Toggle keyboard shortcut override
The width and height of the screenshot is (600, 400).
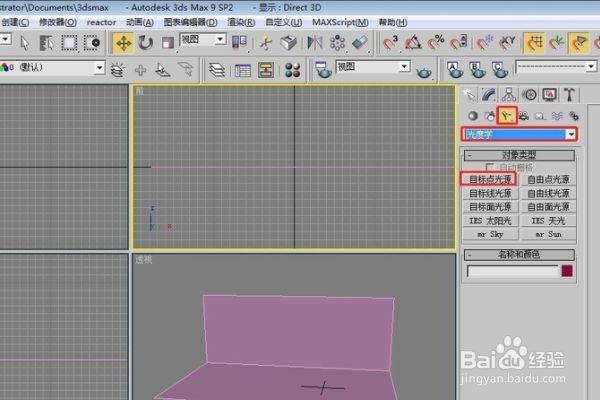coord(289,43)
